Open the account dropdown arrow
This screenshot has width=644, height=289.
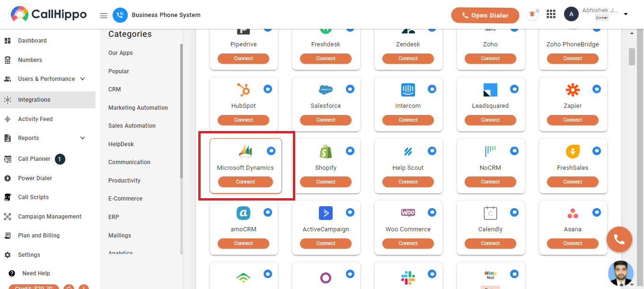626,14
